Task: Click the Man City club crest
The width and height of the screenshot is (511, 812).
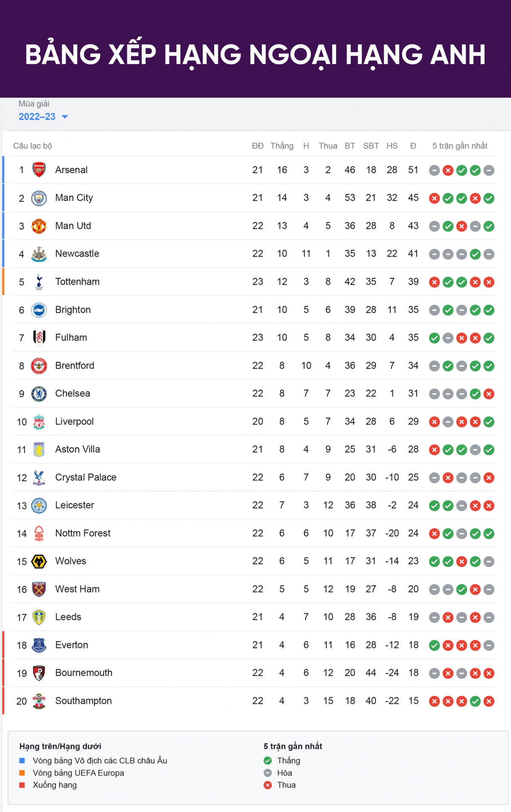Action: tap(39, 198)
